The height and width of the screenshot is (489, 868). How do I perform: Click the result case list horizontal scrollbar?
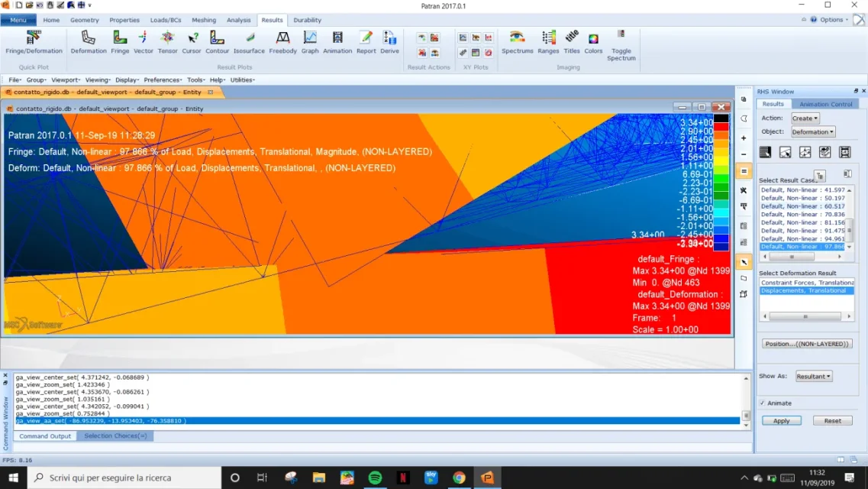tap(802, 257)
